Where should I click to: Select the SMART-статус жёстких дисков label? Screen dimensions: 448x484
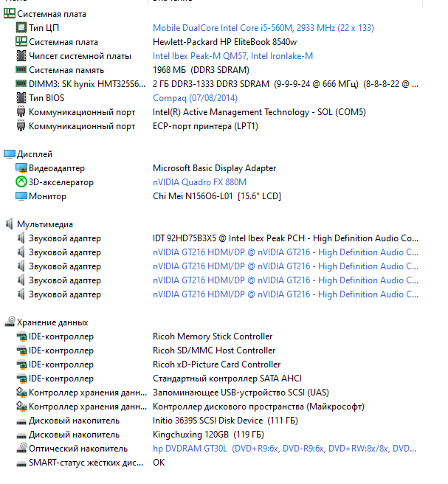pyautogui.click(x=86, y=463)
